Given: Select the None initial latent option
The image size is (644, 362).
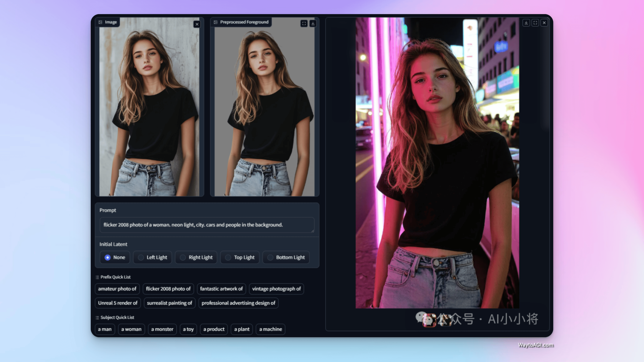Looking at the screenshot, I should point(107,257).
